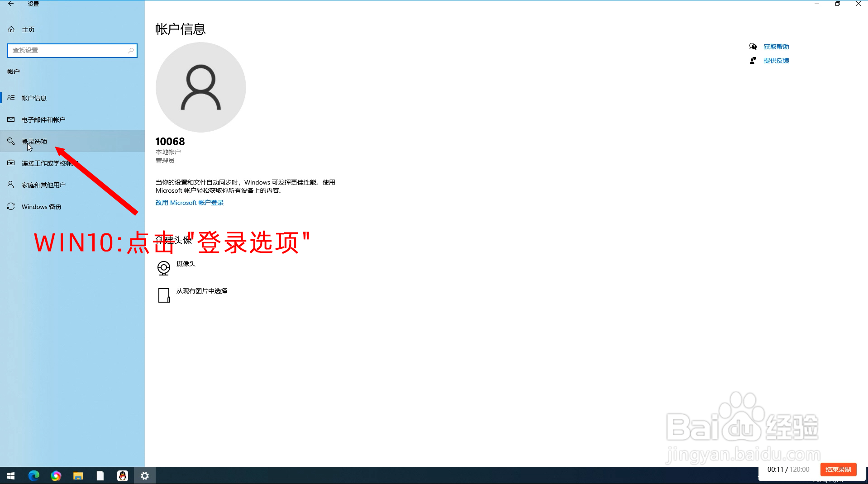Launch Microsoft Edge from the taskbar
Viewport: 868px width, 484px height.
coord(33,475)
